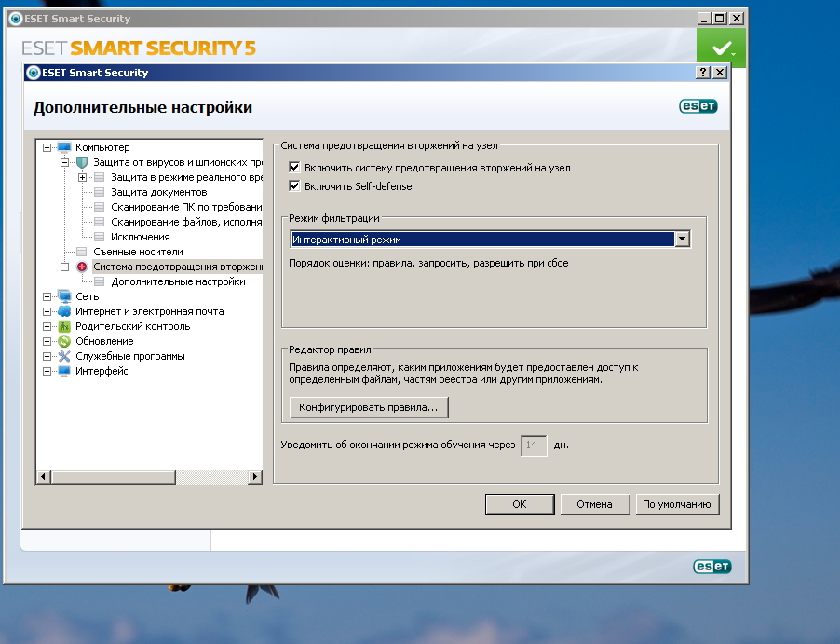This screenshot has height=644, width=840.
Task: Collapse Система предотвращения вторжений node
Action: click(x=64, y=267)
